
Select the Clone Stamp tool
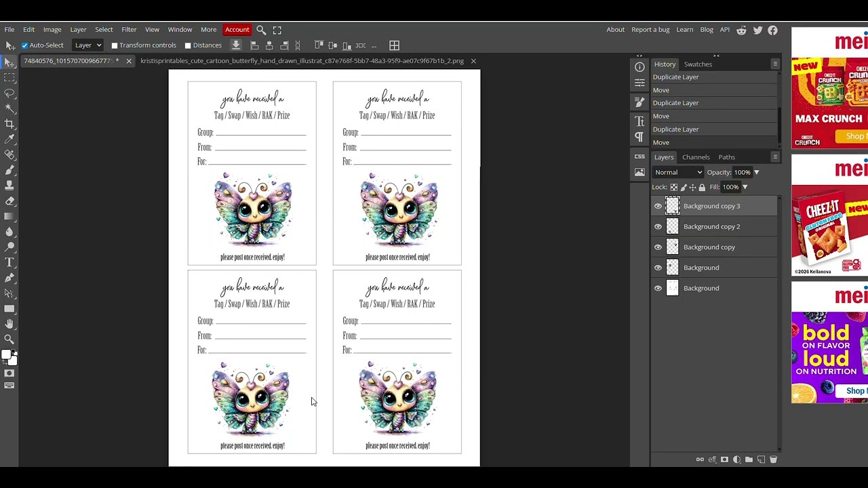(x=9, y=185)
